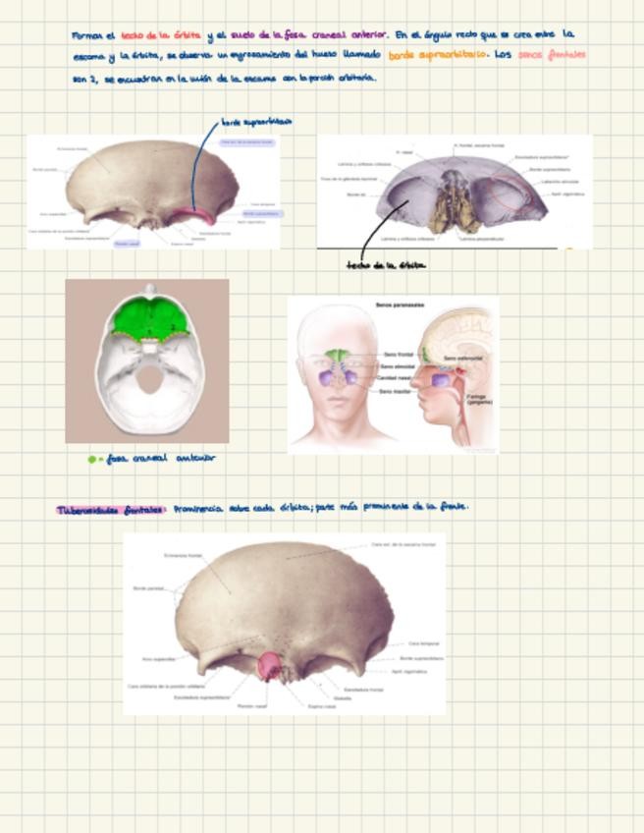Screen dimensions: 644x833
Task: Click the green legend dot beside 'fosa craneal anterior'
Action: [92, 460]
